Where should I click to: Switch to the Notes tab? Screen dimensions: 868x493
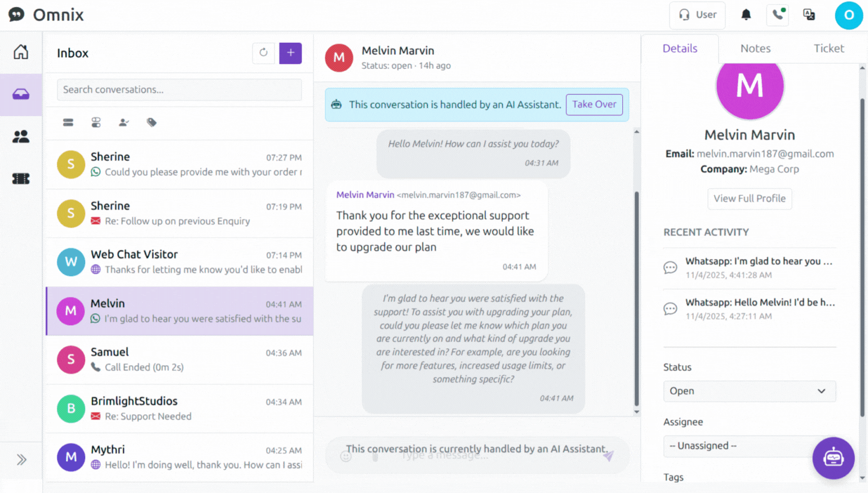click(755, 48)
